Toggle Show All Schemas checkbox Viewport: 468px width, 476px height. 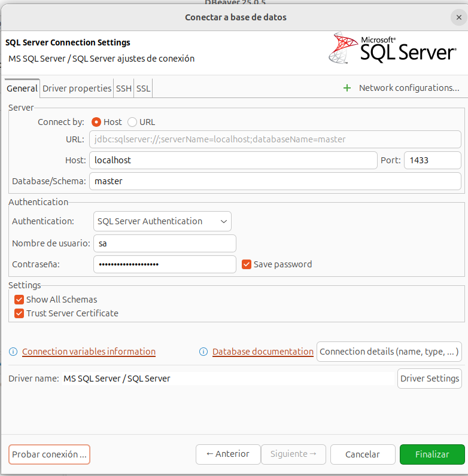point(19,300)
